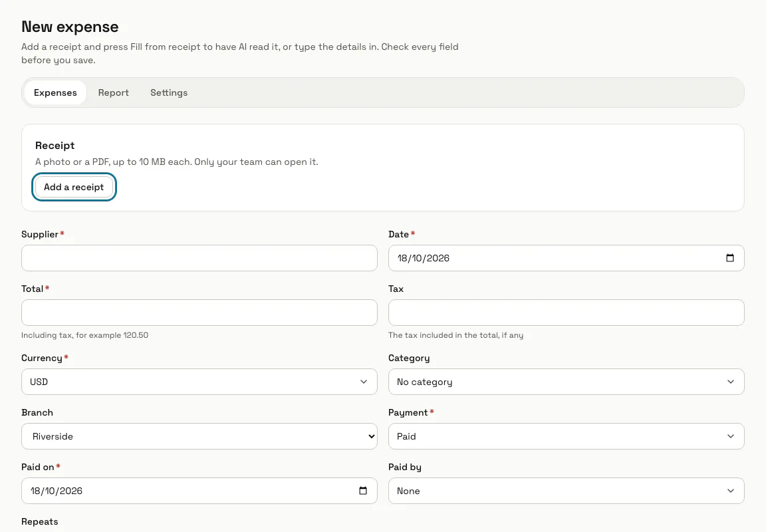The height and width of the screenshot is (532, 766).
Task: Select the Tax input field
Action: click(567, 313)
